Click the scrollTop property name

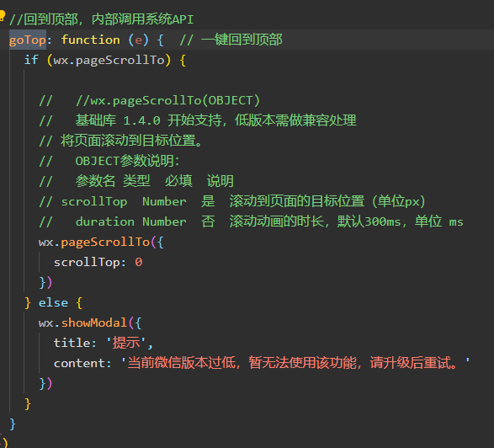click(87, 262)
